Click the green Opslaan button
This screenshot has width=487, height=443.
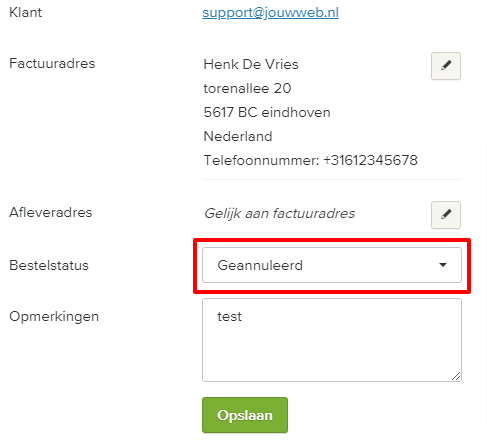(245, 415)
